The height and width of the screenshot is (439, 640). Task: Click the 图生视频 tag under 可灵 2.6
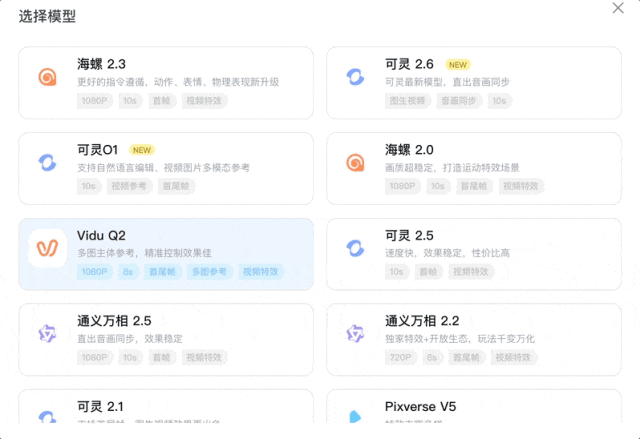click(407, 101)
